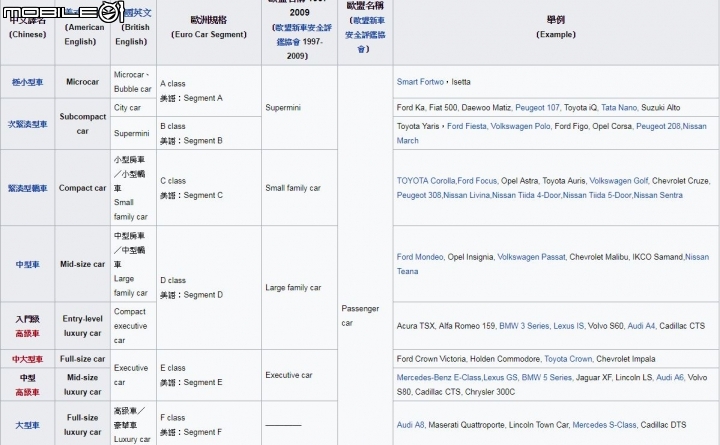The width and height of the screenshot is (720, 445).
Task: Click the Full-size luxury car cell
Action: click(x=82, y=425)
